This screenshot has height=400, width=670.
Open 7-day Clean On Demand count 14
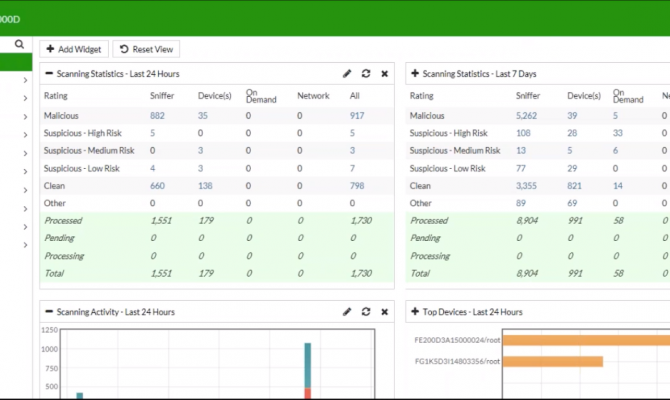pos(617,186)
